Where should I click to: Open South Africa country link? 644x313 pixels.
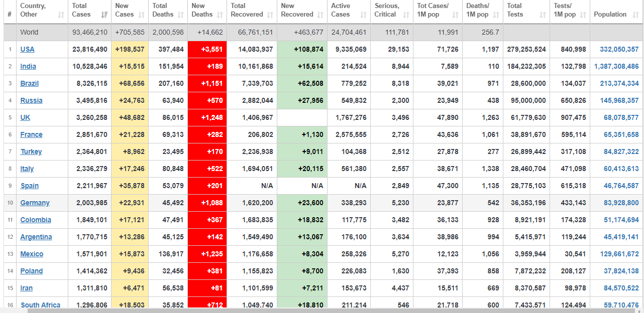[x=41, y=304]
